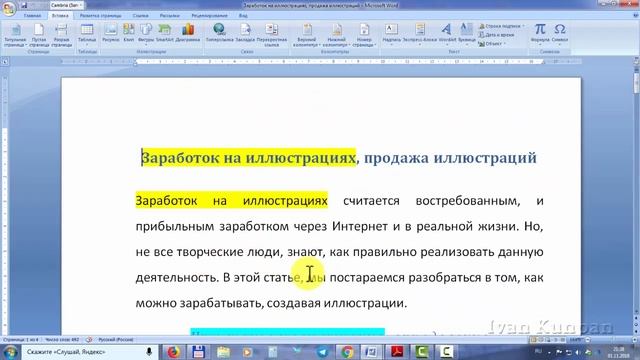
Task: Insert a bookmark (Закладка)
Action: click(245, 33)
